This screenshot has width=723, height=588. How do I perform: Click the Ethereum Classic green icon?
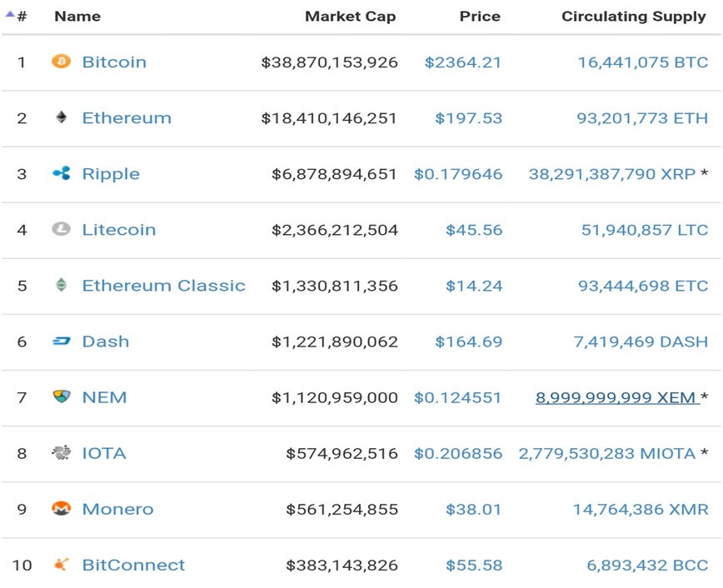pos(61,285)
